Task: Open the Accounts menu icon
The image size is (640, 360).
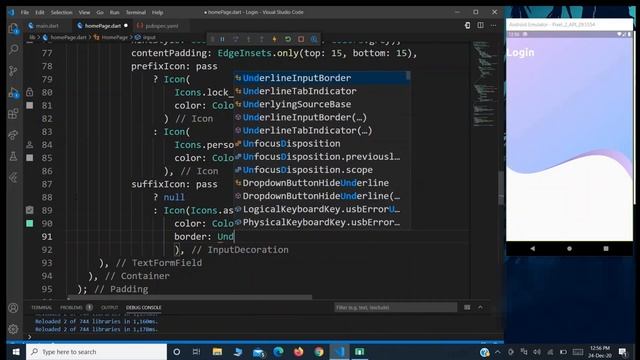Action: point(13,308)
